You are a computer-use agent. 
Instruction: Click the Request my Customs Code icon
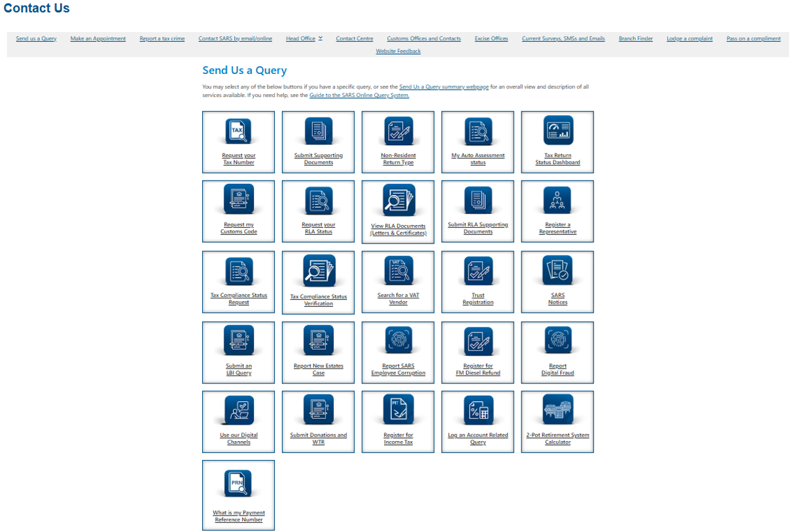pos(238,200)
